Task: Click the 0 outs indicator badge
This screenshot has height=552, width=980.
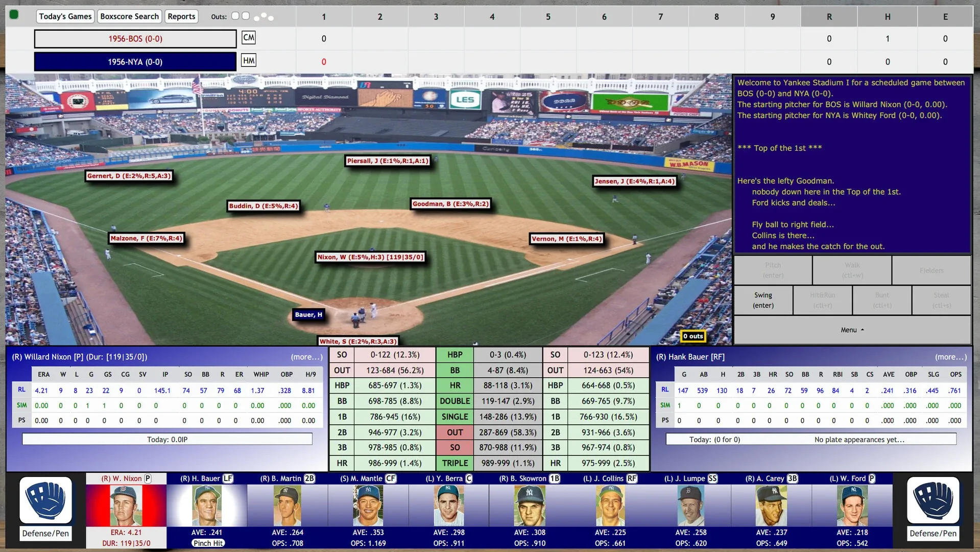Action: click(694, 336)
